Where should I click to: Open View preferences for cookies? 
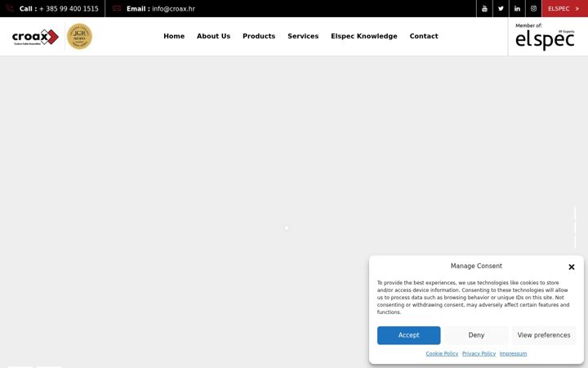pos(544,335)
